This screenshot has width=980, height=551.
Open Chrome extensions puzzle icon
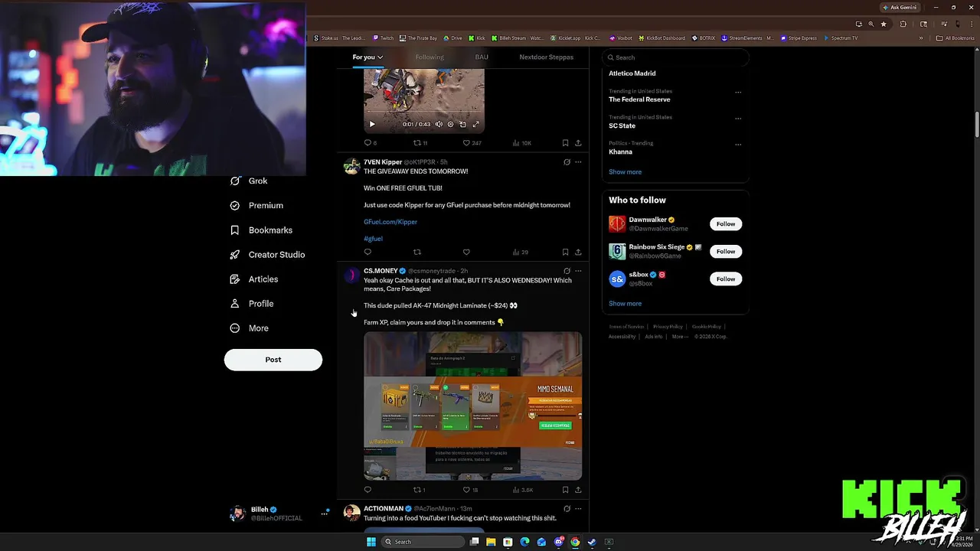click(x=903, y=24)
